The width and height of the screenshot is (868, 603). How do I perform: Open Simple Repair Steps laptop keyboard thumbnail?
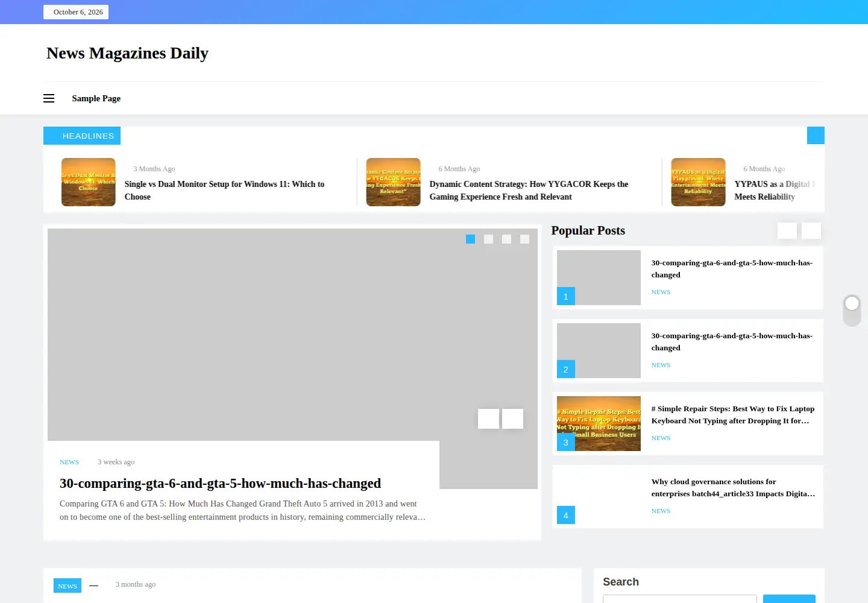[x=599, y=423]
